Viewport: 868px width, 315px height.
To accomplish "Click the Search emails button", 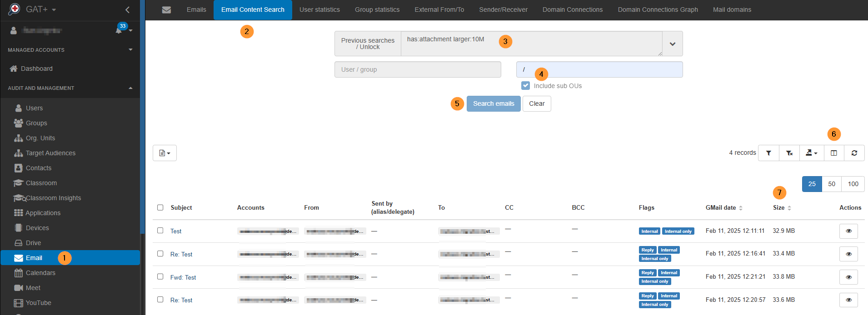I will (x=494, y=103).
